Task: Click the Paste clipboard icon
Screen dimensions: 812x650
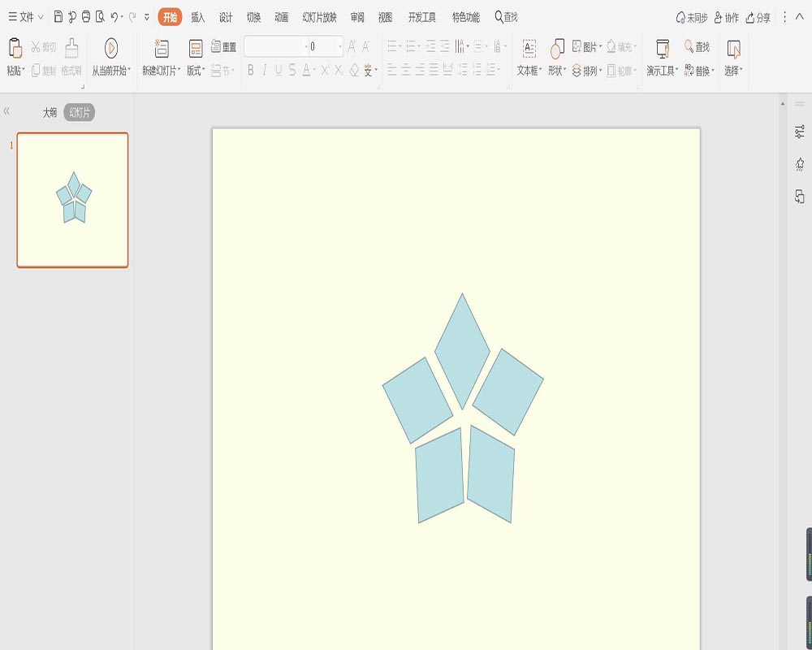Action: [x=15, y=48]
